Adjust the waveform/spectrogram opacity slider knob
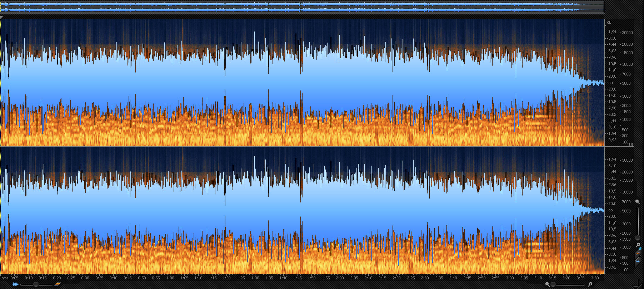This screenshot has width=644, height=289. click(36, 284)
